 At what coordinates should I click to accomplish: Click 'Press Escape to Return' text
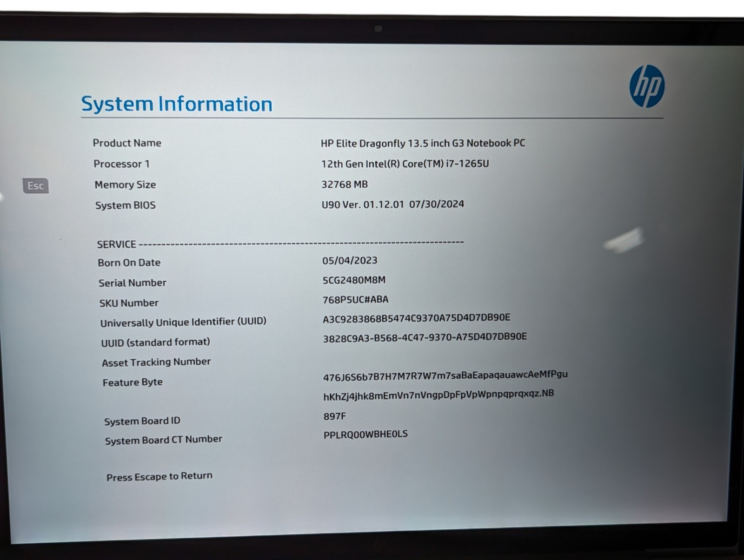159,477
